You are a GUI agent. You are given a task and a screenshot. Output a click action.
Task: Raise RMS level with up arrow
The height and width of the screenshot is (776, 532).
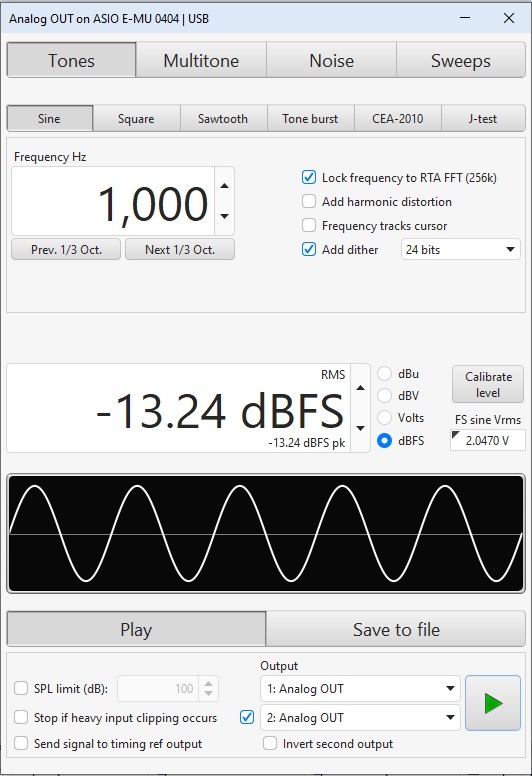(360, 388)
